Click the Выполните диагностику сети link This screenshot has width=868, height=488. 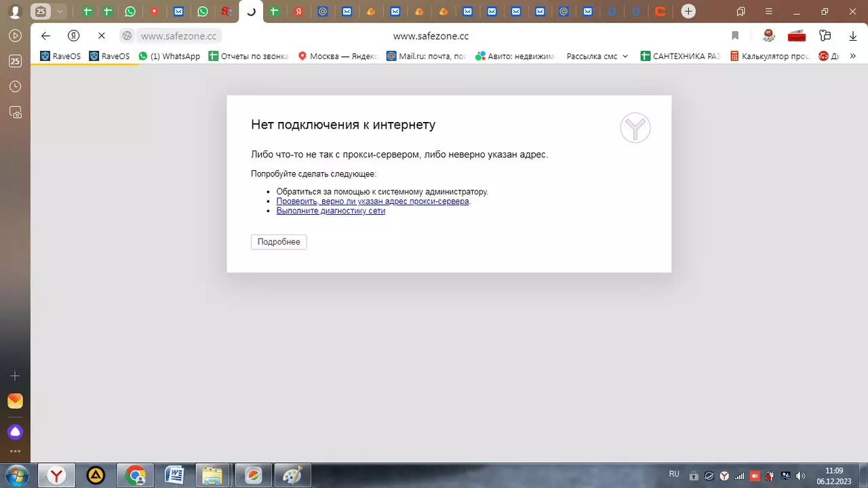(330, 211)
